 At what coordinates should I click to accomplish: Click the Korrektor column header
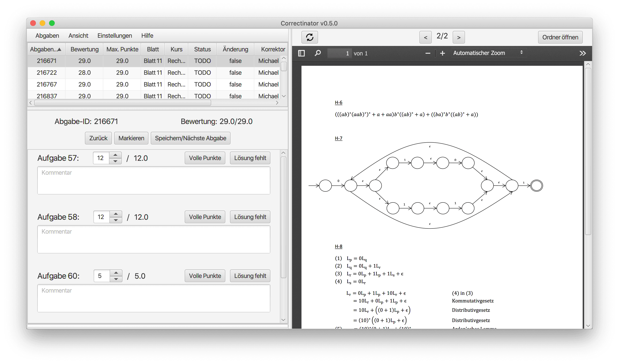[x=271, y=49]
